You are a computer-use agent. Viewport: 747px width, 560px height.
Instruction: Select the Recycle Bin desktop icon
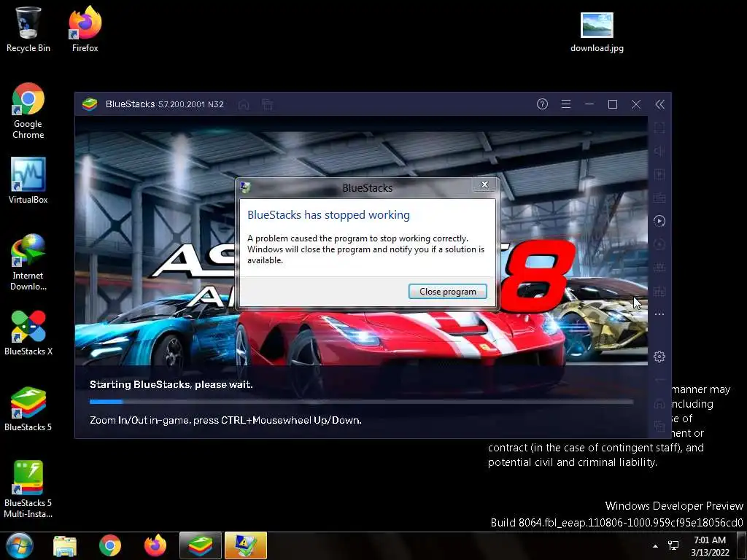point(28,29)
